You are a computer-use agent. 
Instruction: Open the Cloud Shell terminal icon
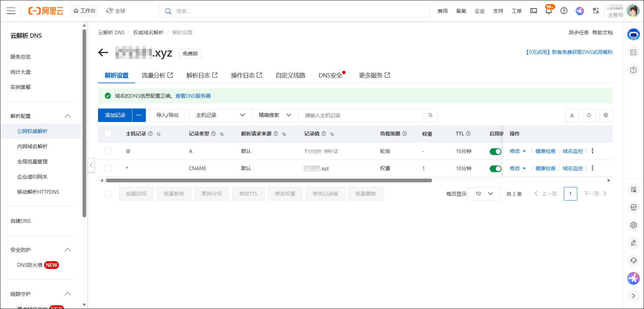tap(534, 11)
